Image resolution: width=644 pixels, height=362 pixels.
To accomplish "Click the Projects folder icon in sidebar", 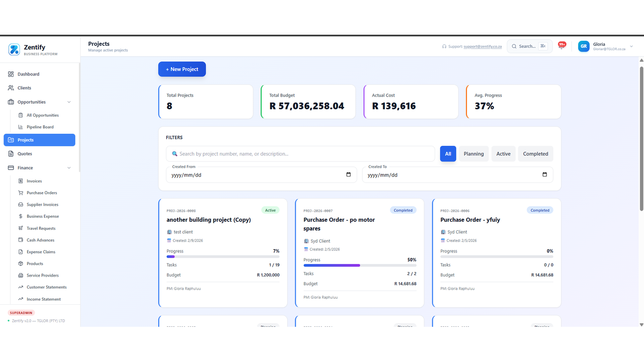I will coord(11,140).
